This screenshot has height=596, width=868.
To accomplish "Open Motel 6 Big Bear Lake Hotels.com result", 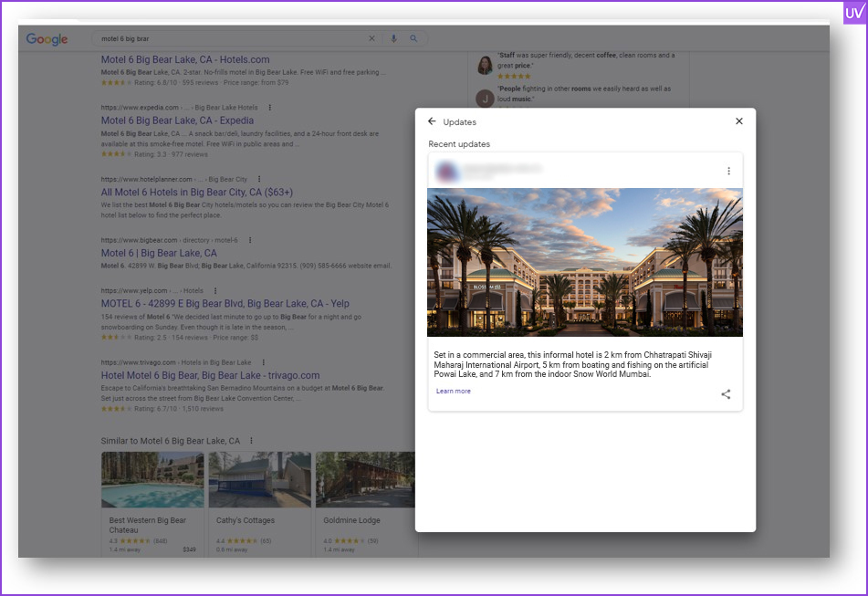I will point(185,59).
